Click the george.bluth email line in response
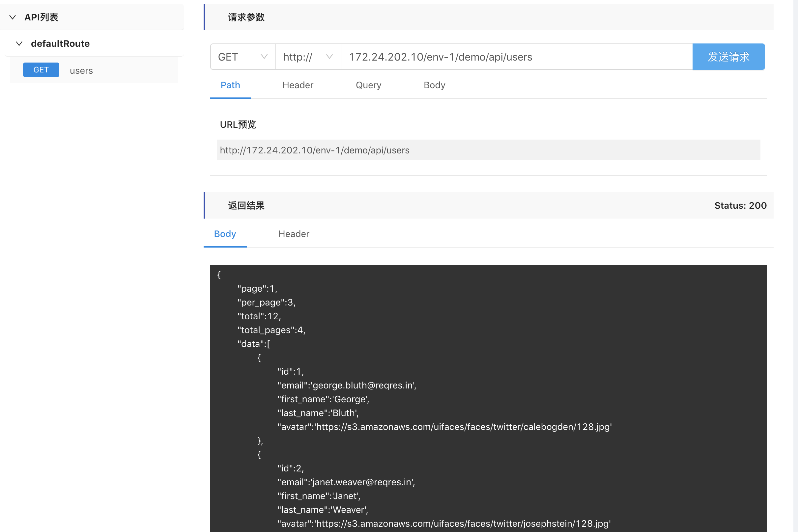The height and width of the screenshot is (532, 798). (347, 385)
